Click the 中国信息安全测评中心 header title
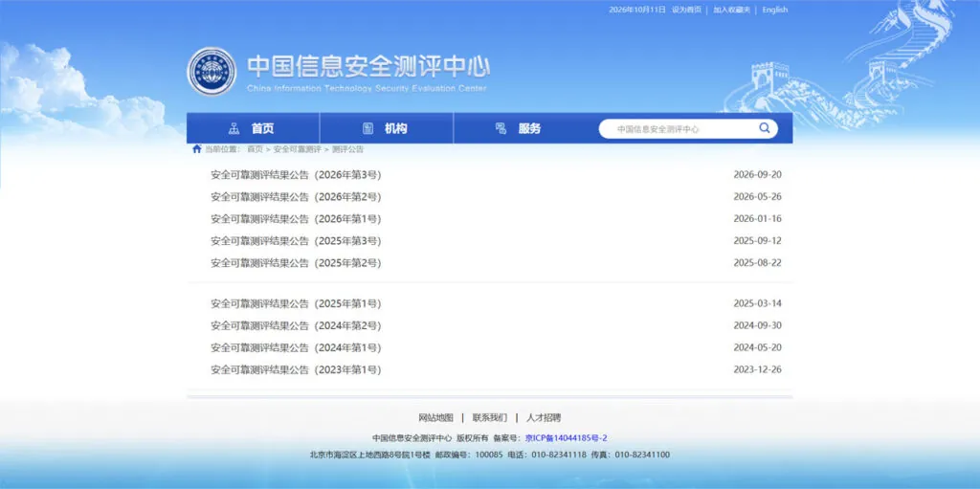Viewport: 980px width, 489px height. pyautogui.click(x=368, y=67)
